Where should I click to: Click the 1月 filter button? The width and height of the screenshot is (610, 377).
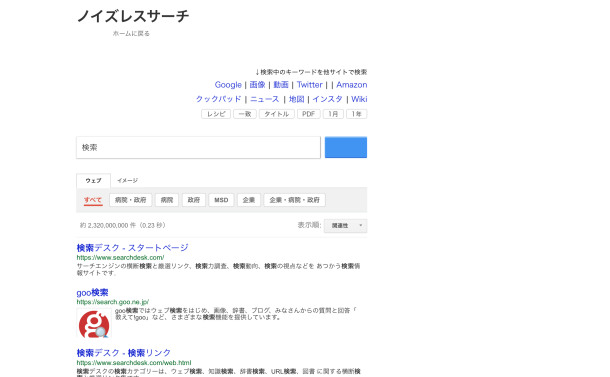tap(333, 114)
